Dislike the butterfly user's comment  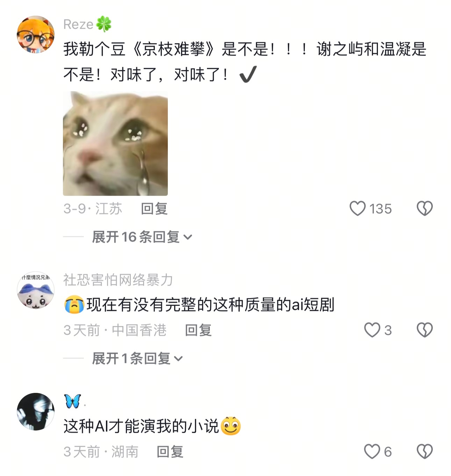pos(425,452)
